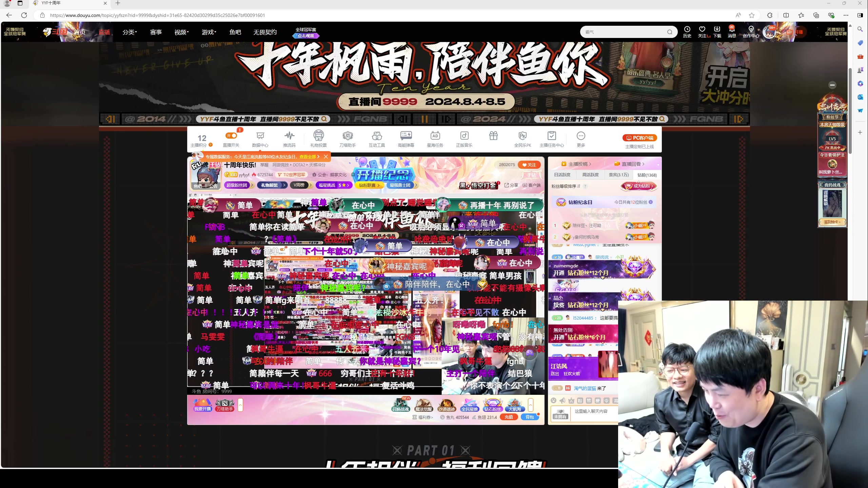Screen dimensions: 868x488
Task: Click the 背包 backpack button
Action: pyautogui.click(x=530, y=417)
